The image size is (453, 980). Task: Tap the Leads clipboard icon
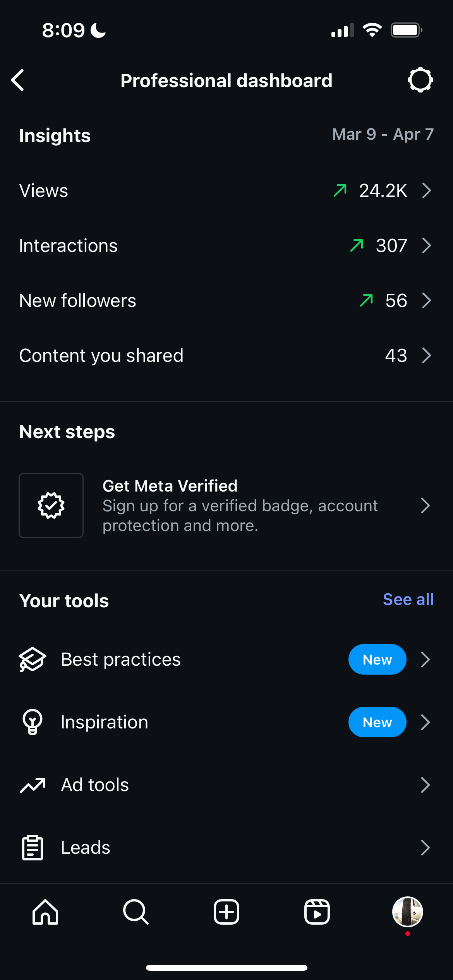33,848
